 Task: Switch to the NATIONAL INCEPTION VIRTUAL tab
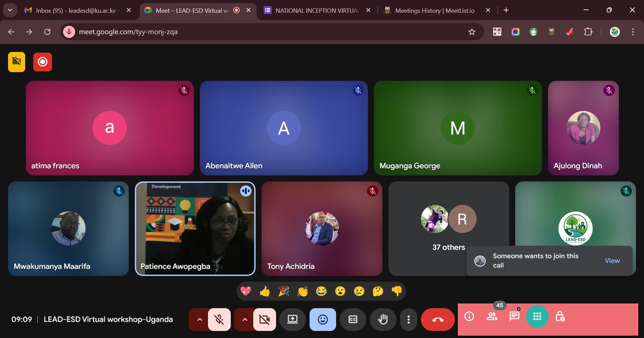tap(318, 10)
